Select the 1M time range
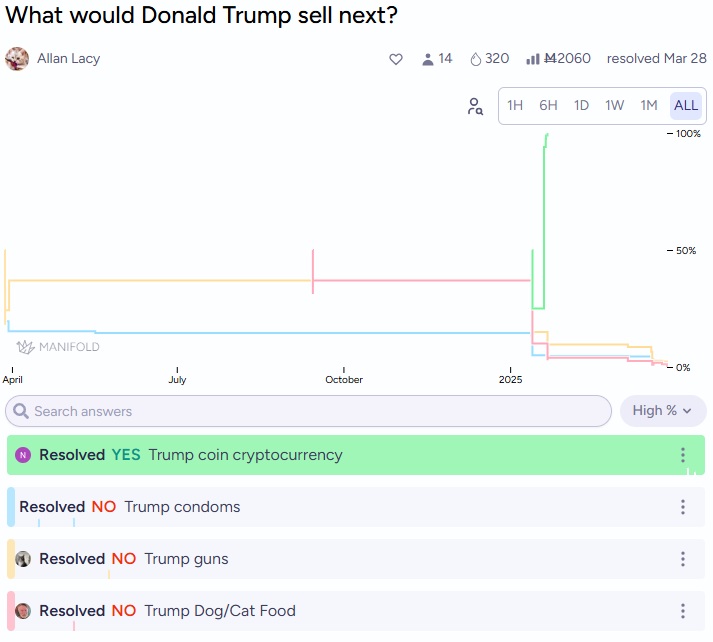The height and width of the screenshot is (642, 713). pyautogui.click(x=649, y=105)
